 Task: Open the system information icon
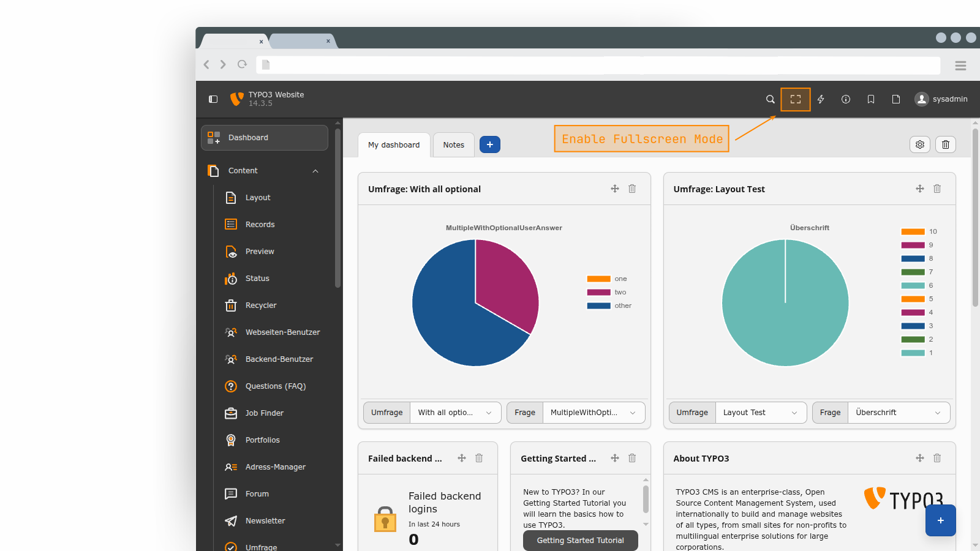point(846,99)
